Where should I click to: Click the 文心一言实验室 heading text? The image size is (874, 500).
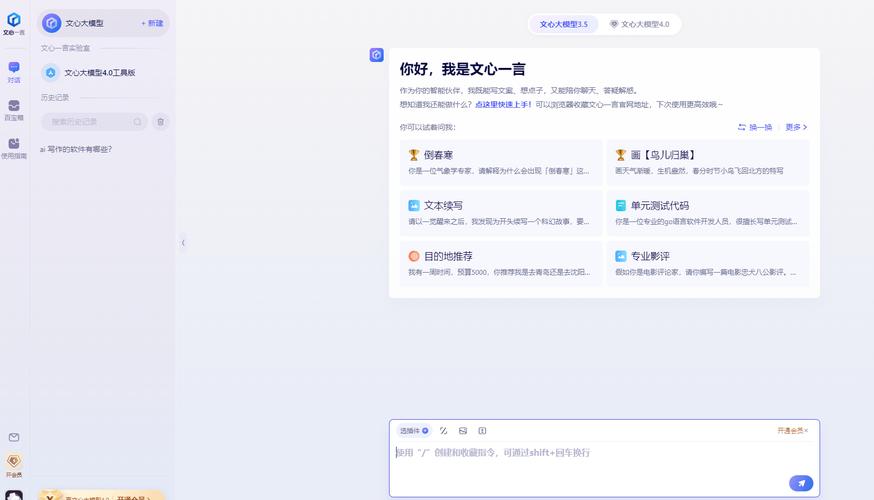[x=65, y=48]
